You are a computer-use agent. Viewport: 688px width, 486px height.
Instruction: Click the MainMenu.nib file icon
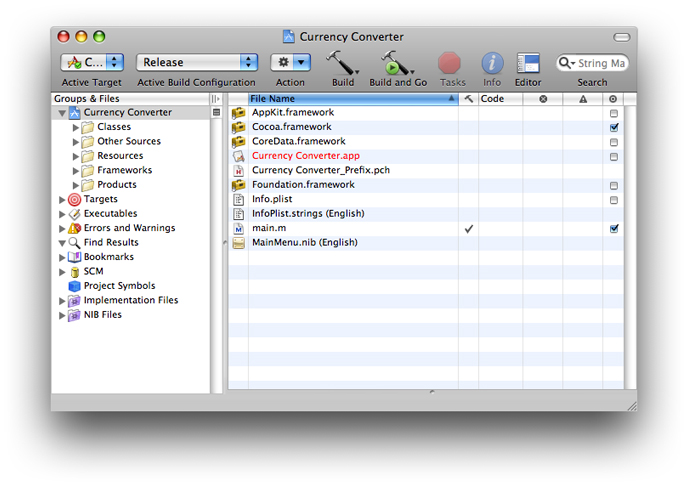[239, 243]
